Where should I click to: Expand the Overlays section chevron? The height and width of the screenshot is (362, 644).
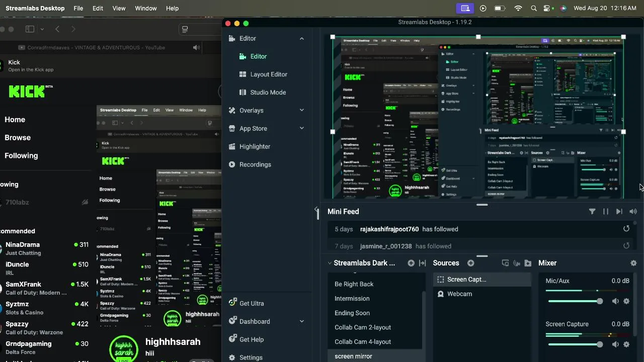point(302,110)
